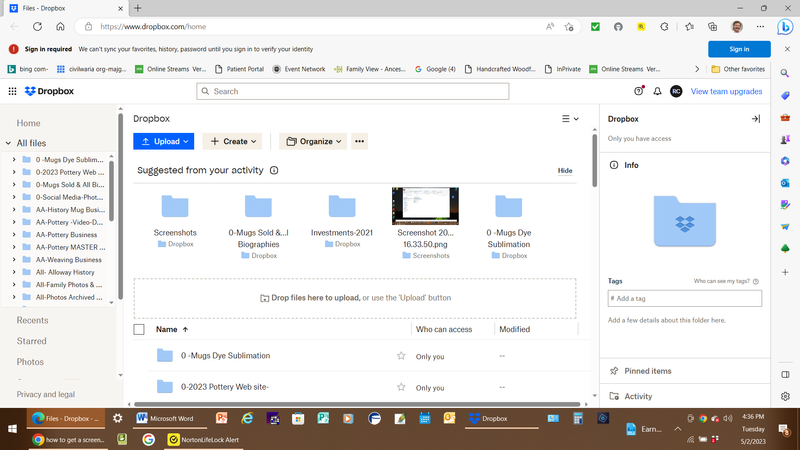Click the Dropbox logo in header

(49, 91)
